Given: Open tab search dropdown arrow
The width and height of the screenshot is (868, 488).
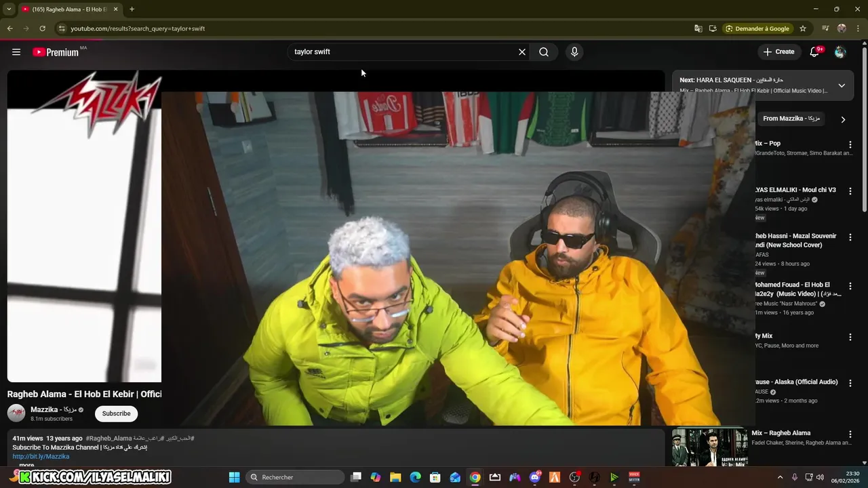Looking at the screenshot, I should point(9,9).
